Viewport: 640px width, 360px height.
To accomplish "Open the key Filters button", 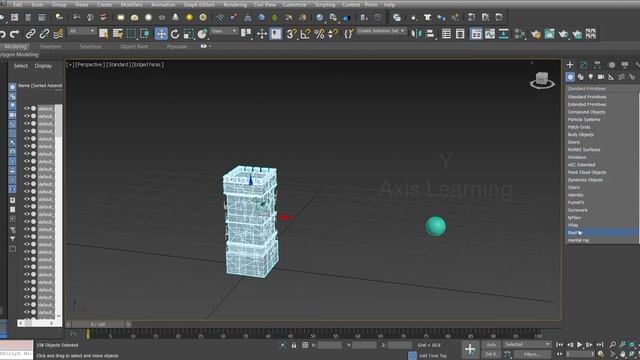I will (x=531, y=354).
